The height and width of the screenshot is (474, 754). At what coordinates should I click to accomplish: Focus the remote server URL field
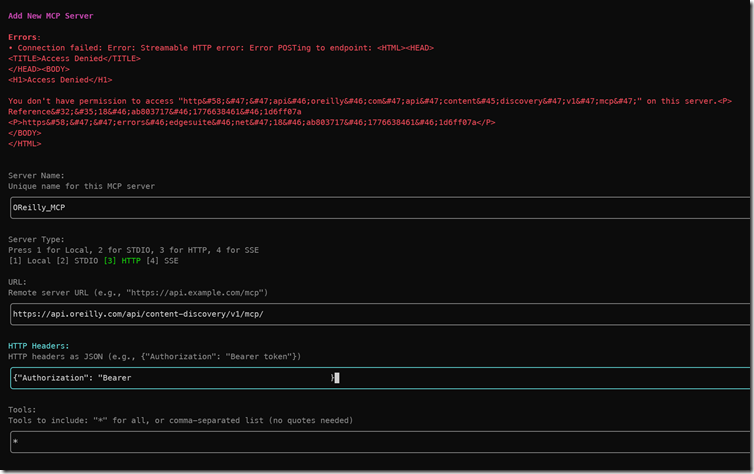point(378,313)
